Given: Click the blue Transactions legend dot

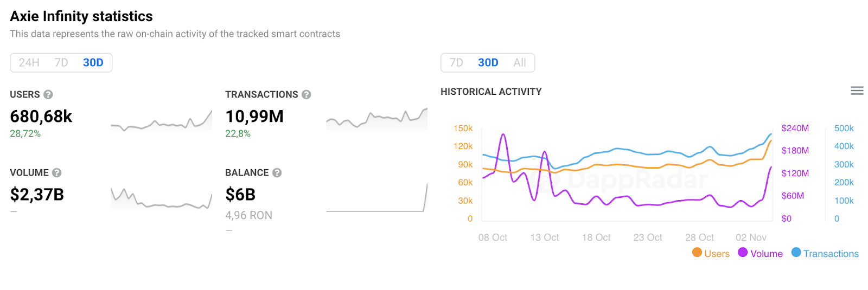Looking at the screenshot, I should click(796, 253).
